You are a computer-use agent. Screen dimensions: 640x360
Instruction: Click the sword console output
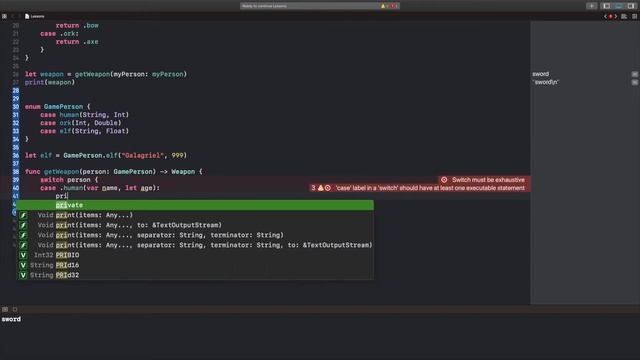(x=11, y=319)
